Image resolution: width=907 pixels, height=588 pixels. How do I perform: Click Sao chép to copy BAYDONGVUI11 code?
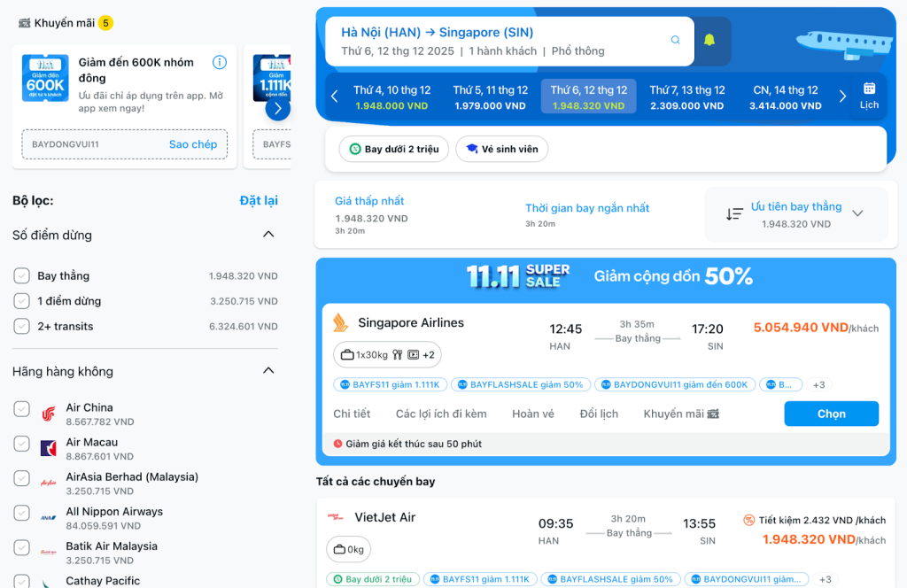pos(193,144)
